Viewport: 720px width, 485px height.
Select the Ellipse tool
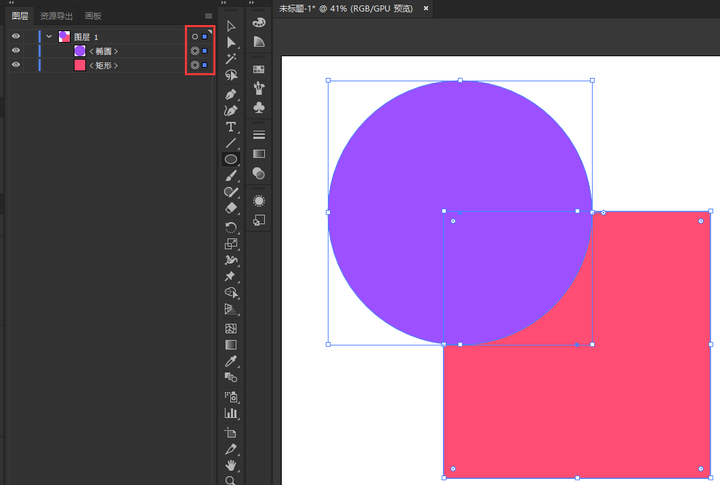[x=231, y=159]
